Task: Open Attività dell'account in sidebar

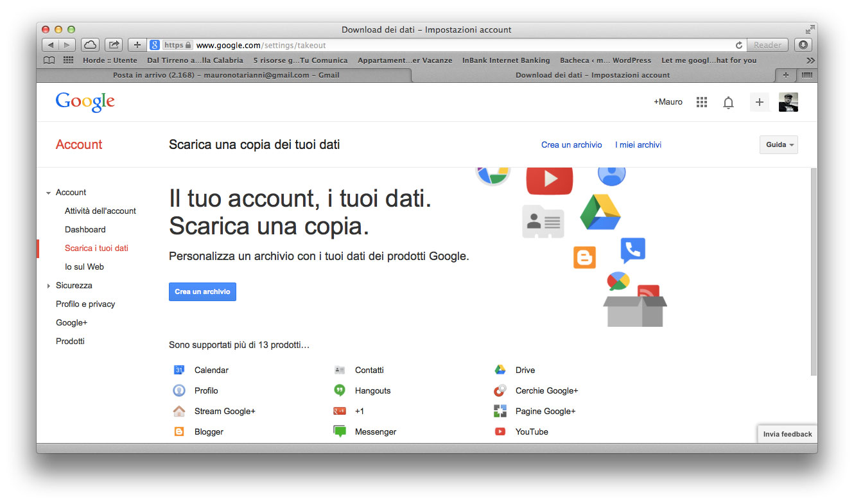Action: click(x=100, y=211)
